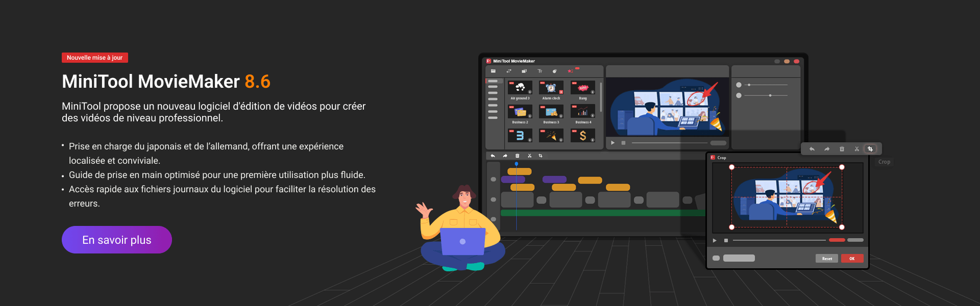Click the scissors in the floating toolbar

click(x=856, y=149)
